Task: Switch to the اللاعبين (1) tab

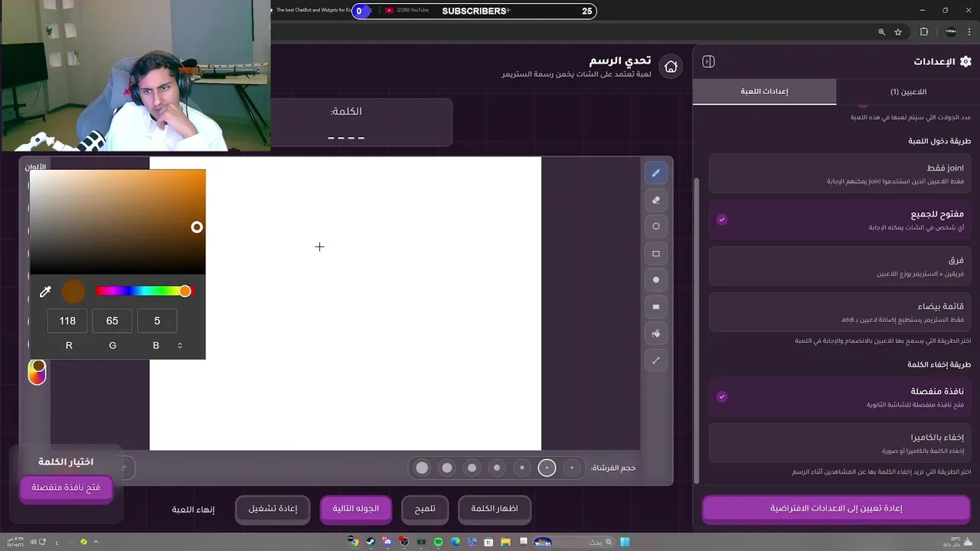Action: tap(908, 92)
